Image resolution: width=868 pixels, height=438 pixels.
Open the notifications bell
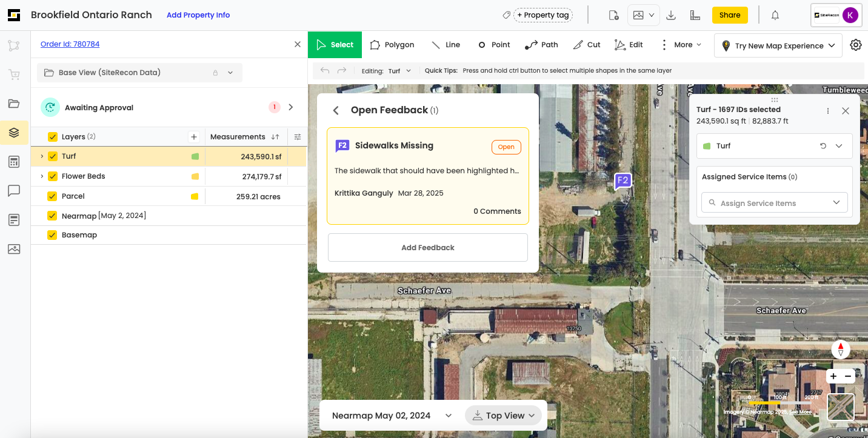775,15
